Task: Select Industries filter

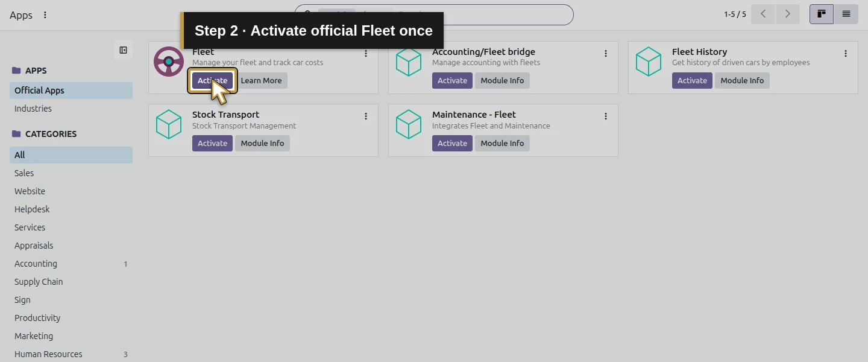Action: point(71,109)
